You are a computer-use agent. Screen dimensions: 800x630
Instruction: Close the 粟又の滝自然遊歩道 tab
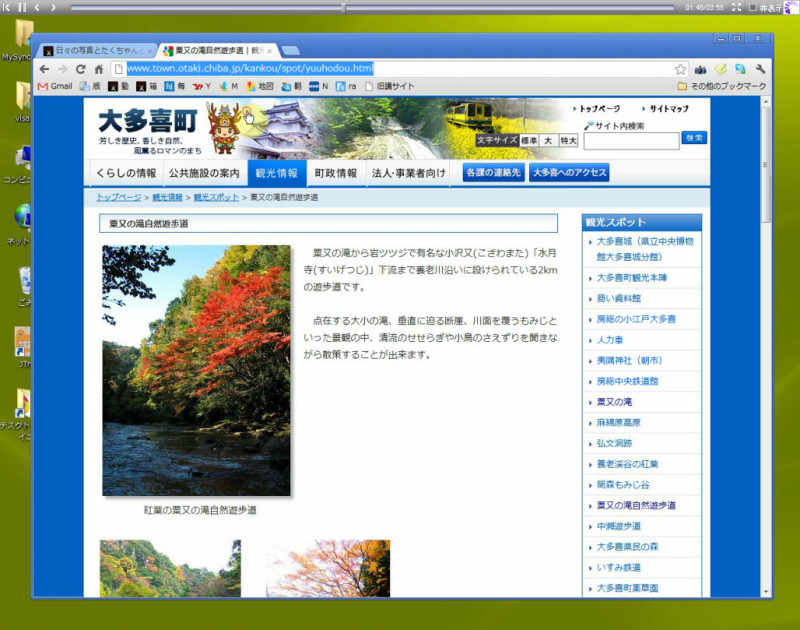point(269,51)
